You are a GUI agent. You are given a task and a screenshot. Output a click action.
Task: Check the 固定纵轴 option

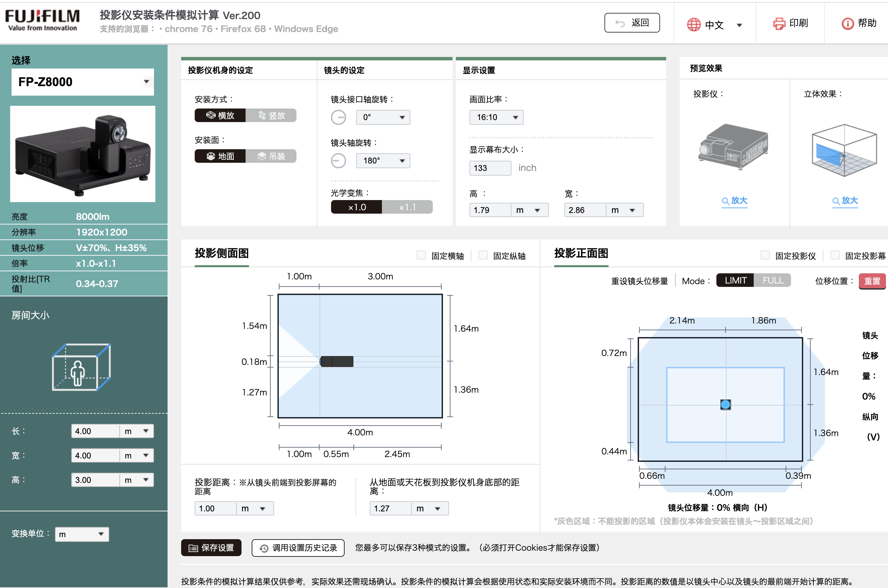coord(483,255)
